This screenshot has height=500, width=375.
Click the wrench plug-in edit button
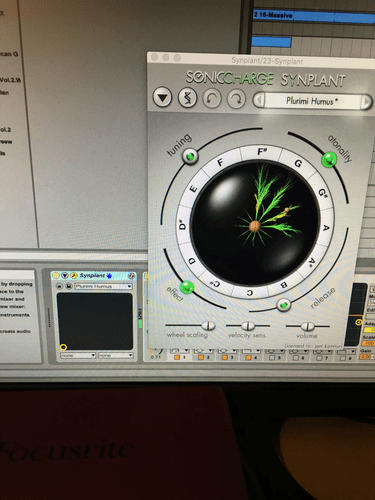74,275
